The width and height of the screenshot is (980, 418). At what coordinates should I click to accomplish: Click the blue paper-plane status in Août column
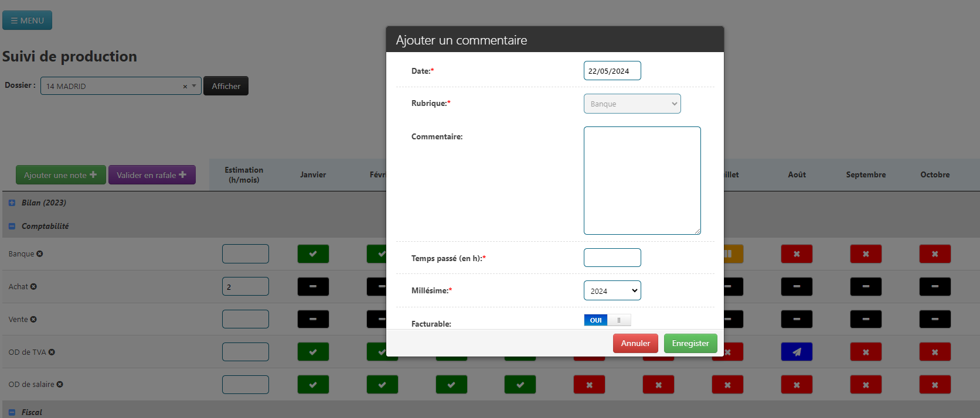797,352
